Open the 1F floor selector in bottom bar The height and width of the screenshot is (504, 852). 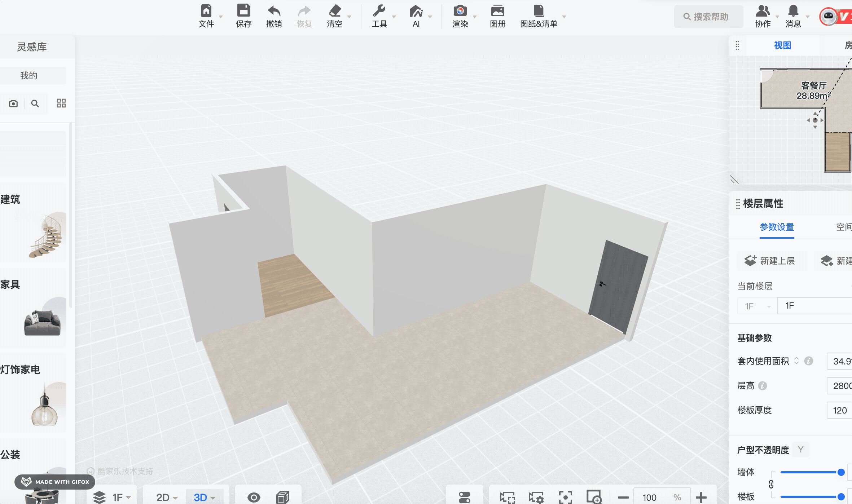[122, 498]
